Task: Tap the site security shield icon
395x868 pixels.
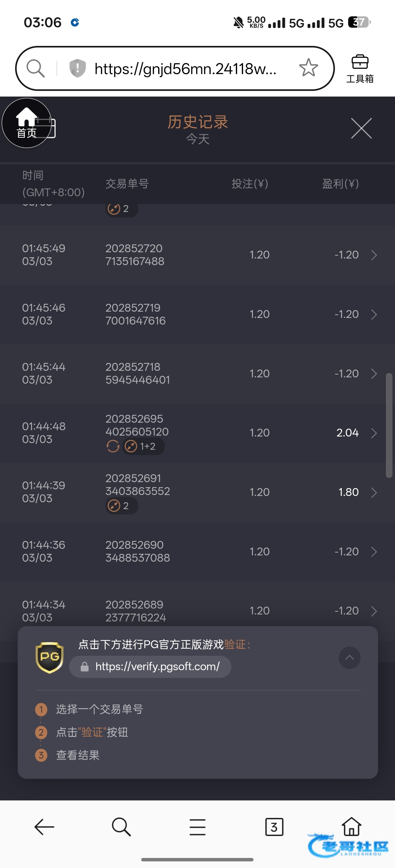Action: pos(77,69)
